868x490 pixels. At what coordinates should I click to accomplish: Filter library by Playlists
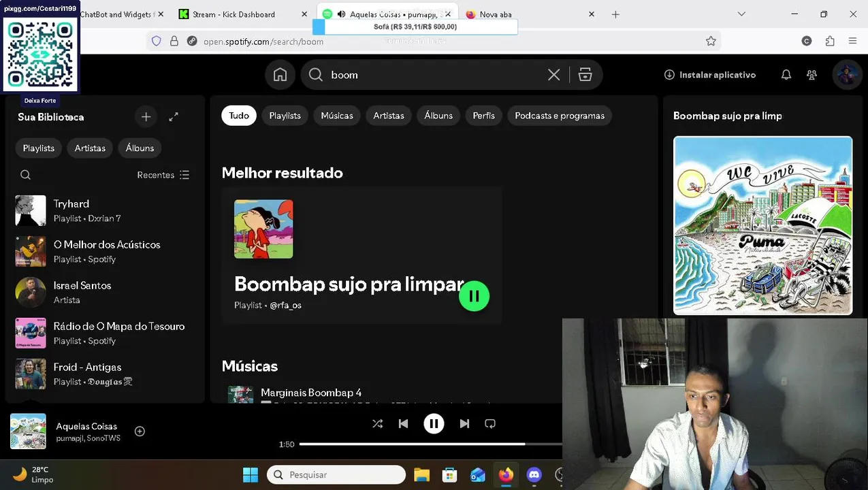(x=39, y=148)
